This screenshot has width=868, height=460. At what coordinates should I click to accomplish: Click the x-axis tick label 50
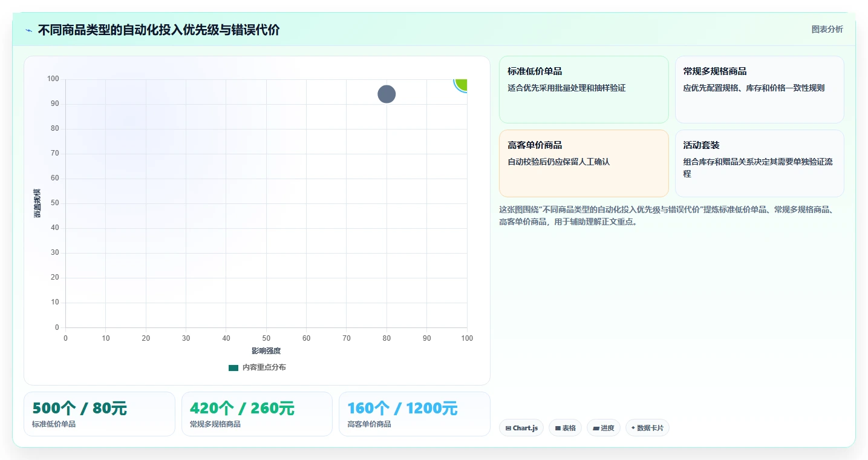(x=266, y=338)
